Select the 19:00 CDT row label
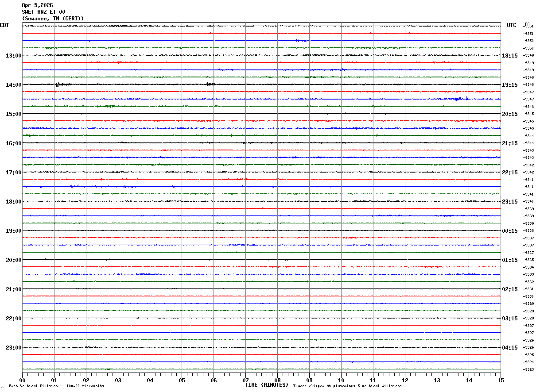The image size is (536, 392). pos(14,231)
